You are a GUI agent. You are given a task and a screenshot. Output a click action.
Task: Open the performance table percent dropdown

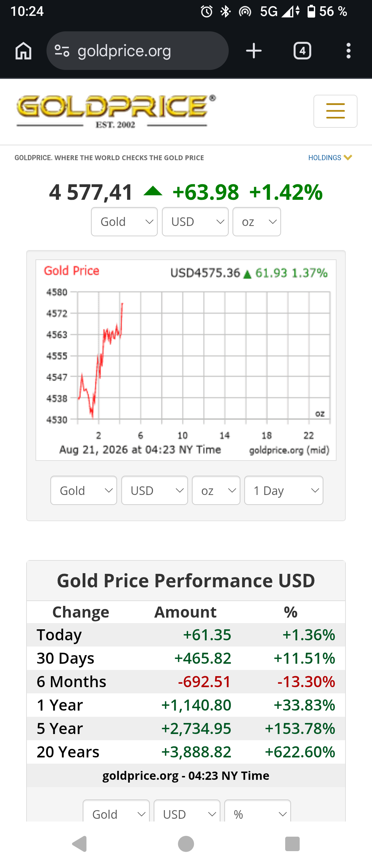point(258,813)
